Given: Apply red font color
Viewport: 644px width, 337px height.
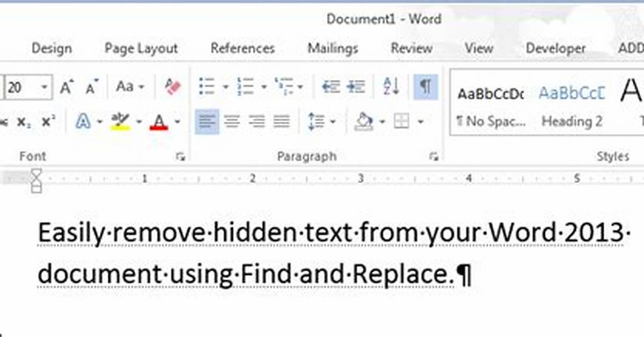Looking at the screenshot, I should tap(158, 122).
